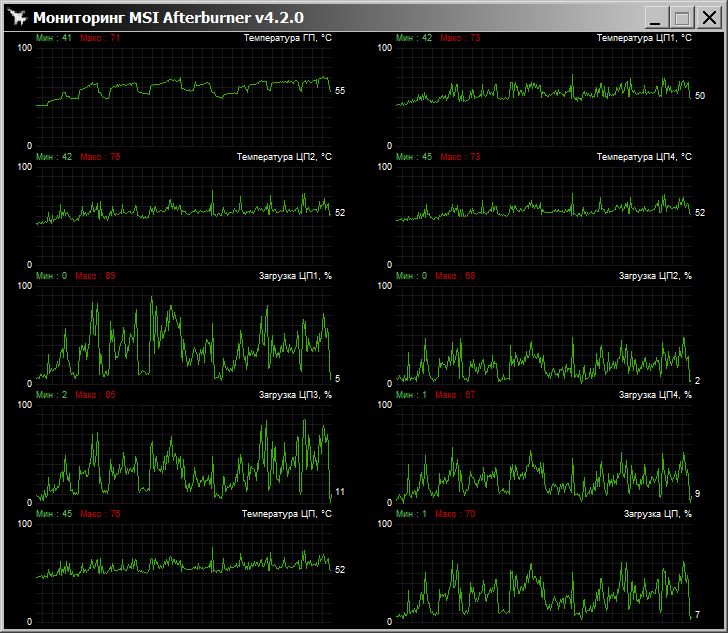Click the GPU temperature current value 55
The image size is (728, 633).
(340, 91)
